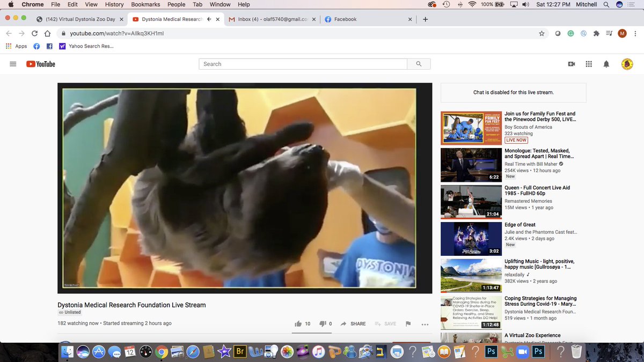Screen dimensions: 644x362
Task: Open Edge of Great video title
Action: coord(520,225)
